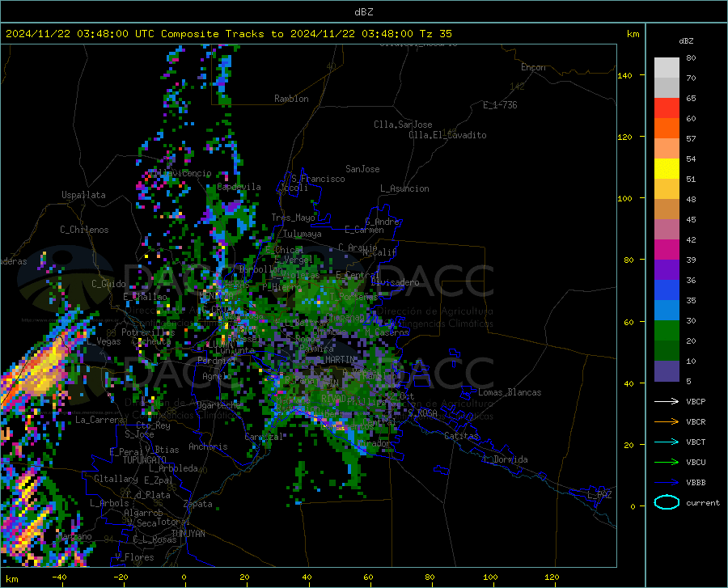
Task: Pick the magenta swatch between 42 and 39
Action: [x=667, y=249]
